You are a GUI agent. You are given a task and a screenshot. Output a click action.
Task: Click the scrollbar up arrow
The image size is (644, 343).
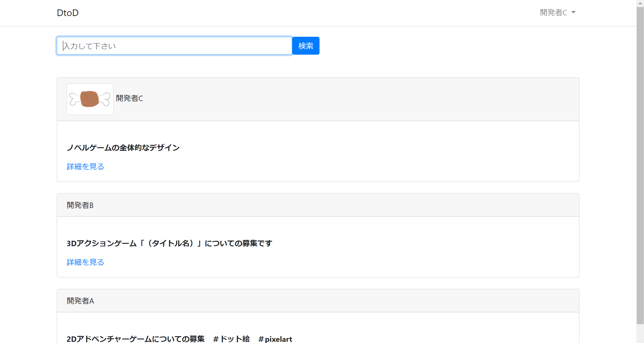point(640,3)
